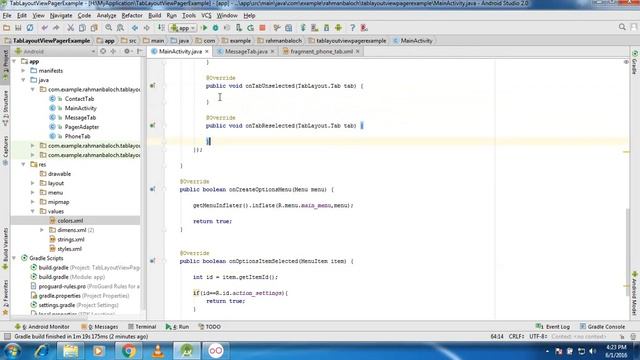Expand the layout folder
The height and width of the screenshot is (360, 640).
coord(33,183)
